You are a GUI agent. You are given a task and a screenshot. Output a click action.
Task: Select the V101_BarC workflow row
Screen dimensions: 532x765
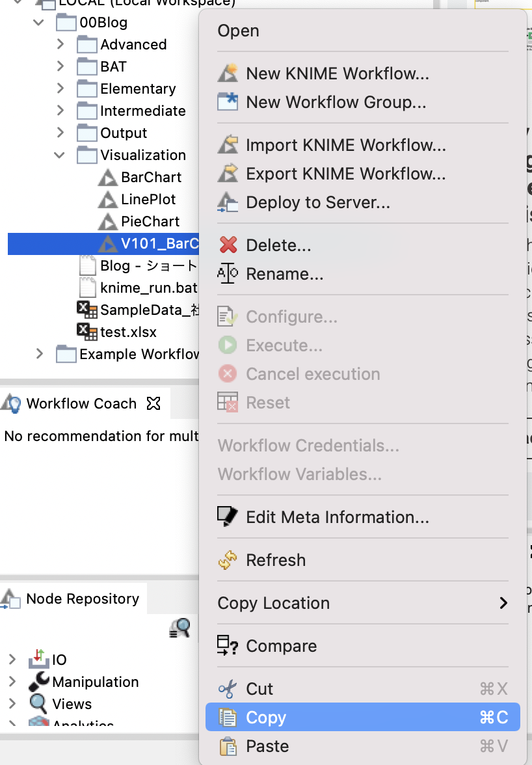click(x=104, y=243)
